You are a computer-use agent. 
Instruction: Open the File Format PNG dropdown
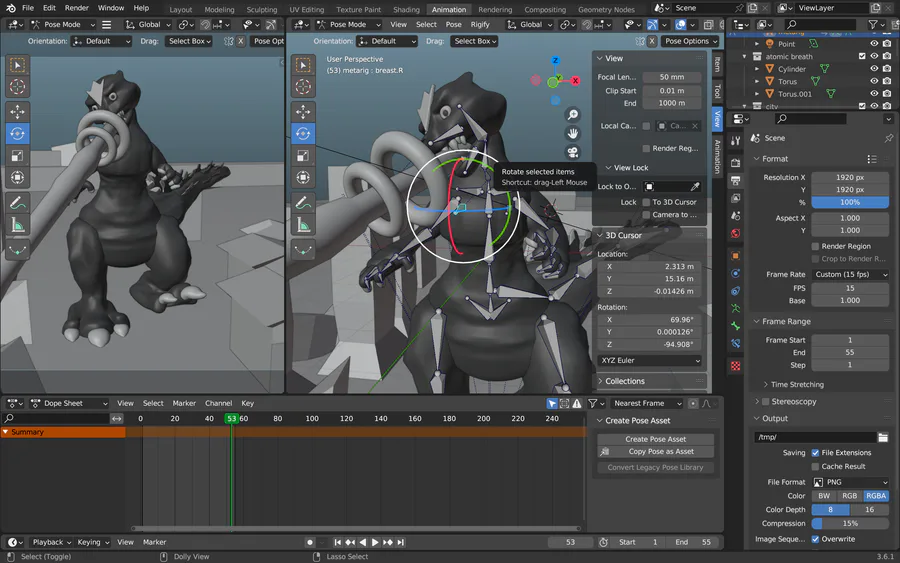tap(850, 482)
